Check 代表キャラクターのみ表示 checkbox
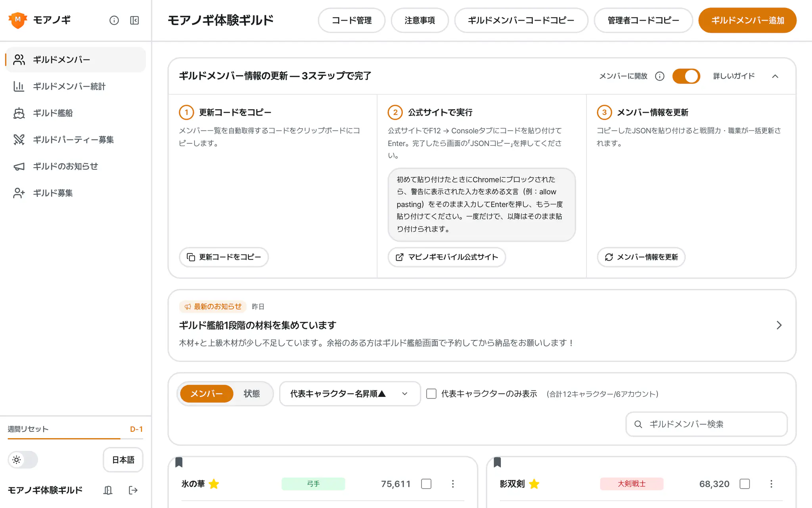This screenshot has height=508, width=812. [x=431, y=394]
